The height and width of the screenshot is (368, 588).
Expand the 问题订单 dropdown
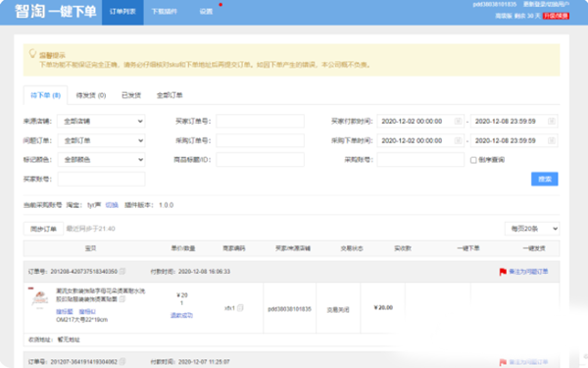tap(101, 140)
